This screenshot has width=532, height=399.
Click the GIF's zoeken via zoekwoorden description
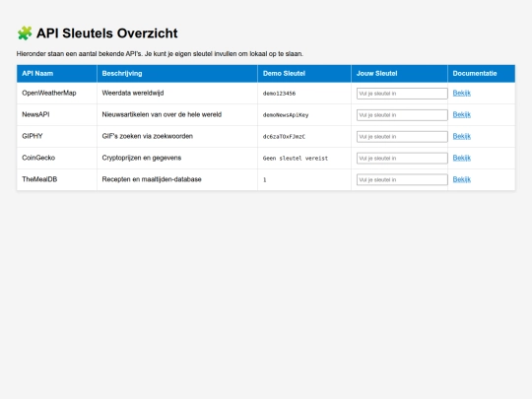coord(147,136)
